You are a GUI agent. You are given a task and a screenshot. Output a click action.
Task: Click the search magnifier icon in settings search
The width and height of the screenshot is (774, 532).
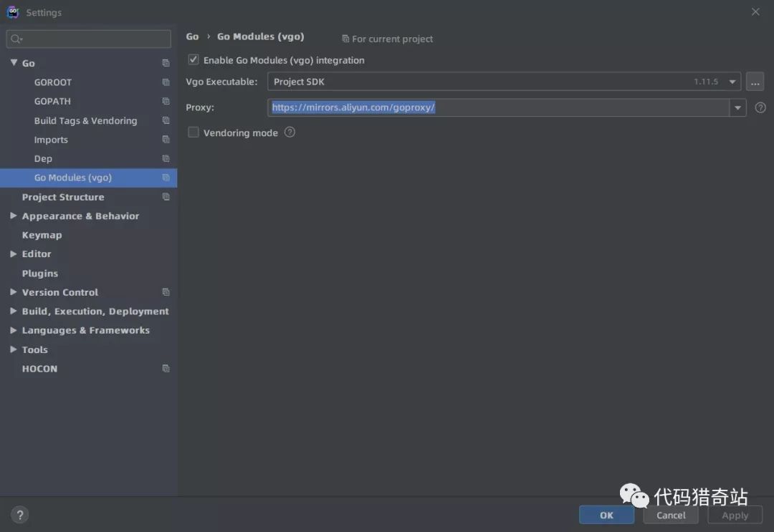coord(16,39)
